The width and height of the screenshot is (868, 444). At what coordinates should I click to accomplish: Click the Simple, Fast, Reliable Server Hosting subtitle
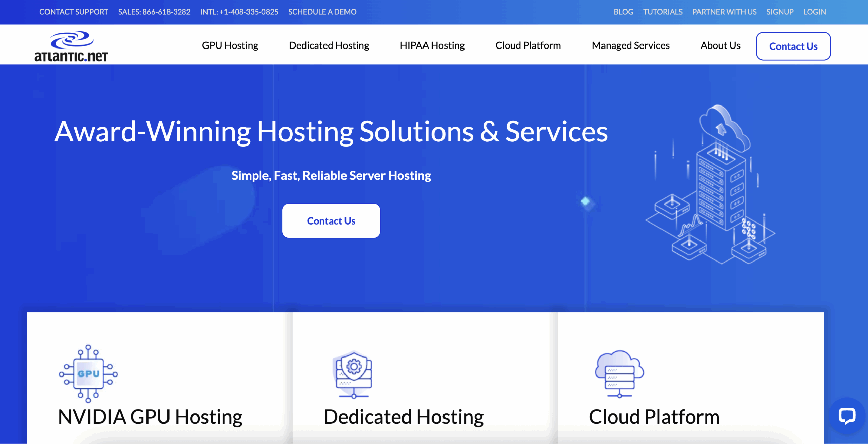click(x=331, y=176)
